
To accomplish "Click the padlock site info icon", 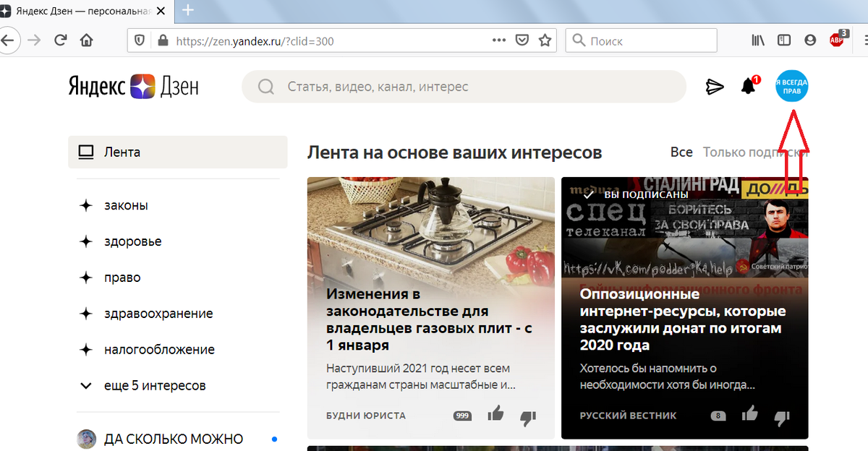I will pos(161,41).
